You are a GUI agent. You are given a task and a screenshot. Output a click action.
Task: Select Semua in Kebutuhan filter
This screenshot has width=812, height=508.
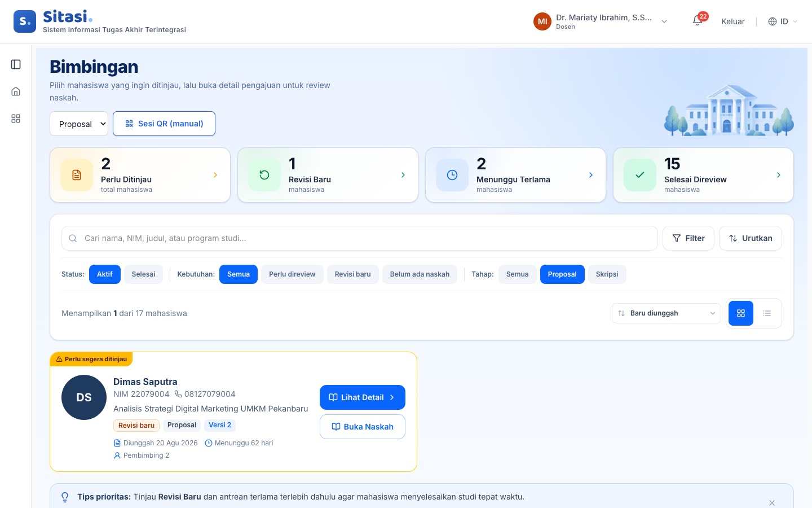click(x=239, y=274)
